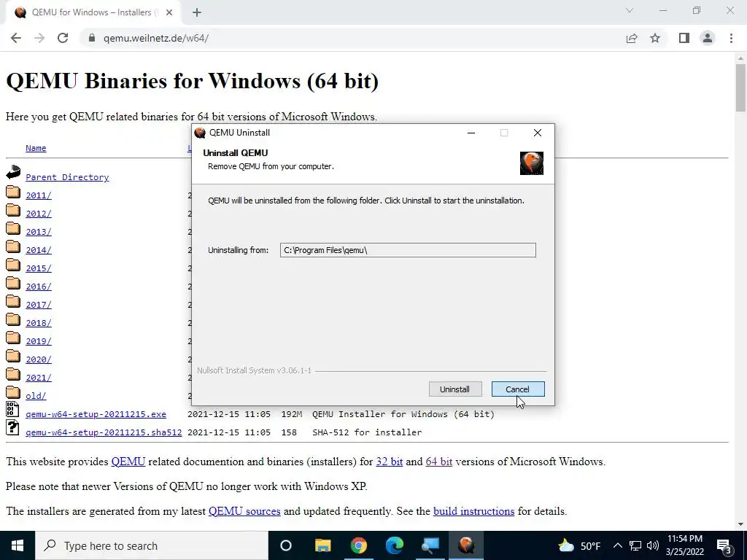747x560 pixels.
Task: Click the taskbar search box
Action: [152, 545]
